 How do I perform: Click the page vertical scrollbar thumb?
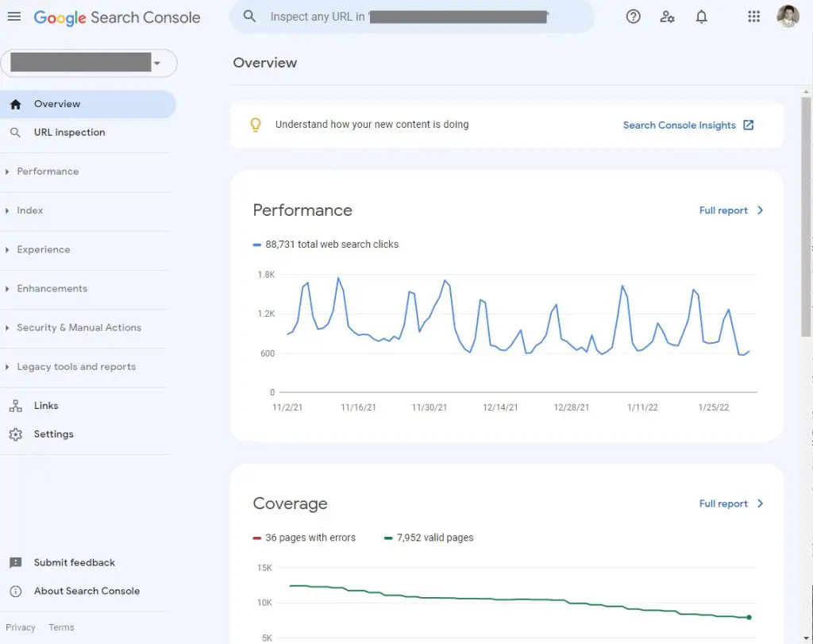click(806, 217)
